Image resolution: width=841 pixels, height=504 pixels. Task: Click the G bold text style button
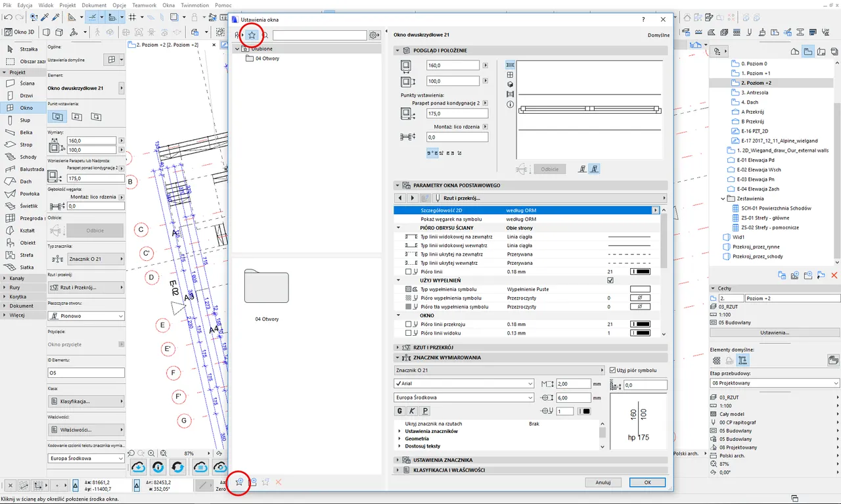399,411
